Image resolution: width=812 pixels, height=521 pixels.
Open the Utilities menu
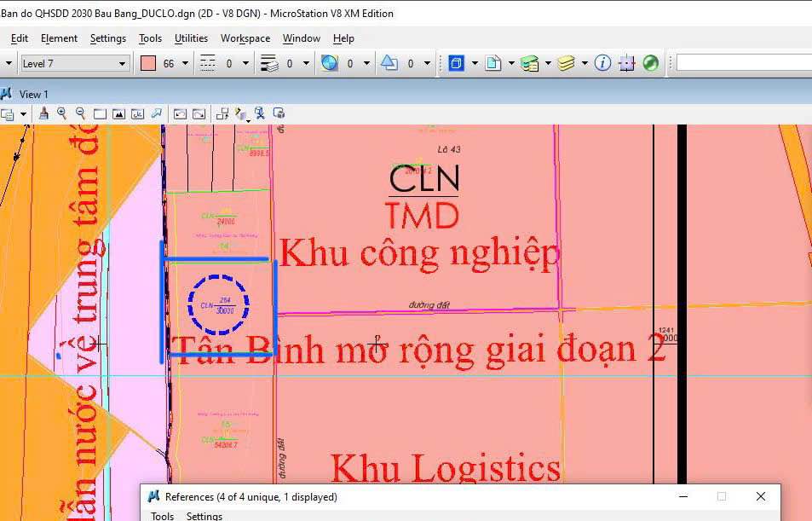[190, 38]
